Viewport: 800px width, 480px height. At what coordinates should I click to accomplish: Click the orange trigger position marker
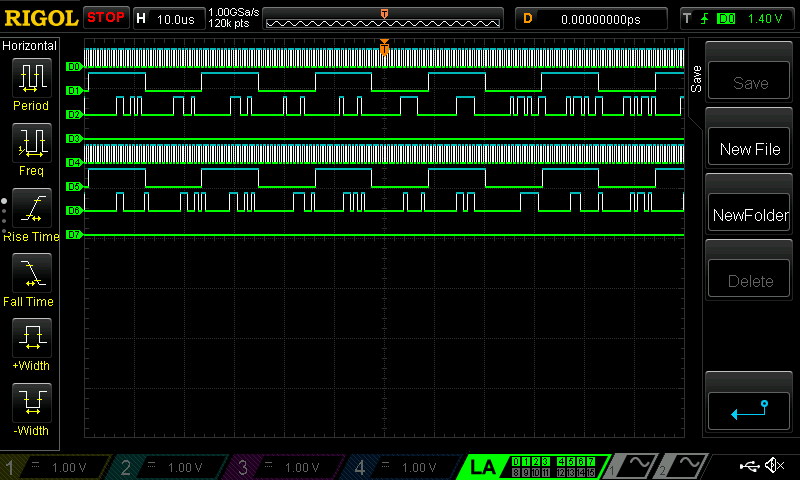coord(384,46)
